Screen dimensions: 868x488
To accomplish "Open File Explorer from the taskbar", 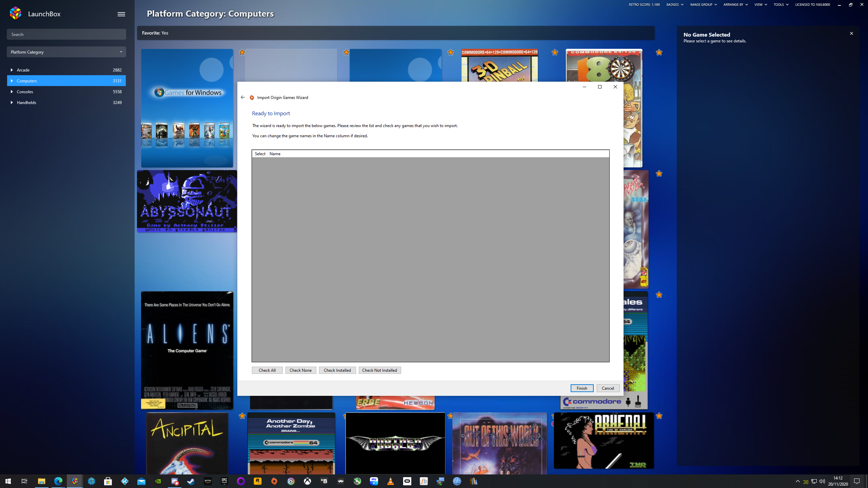I will 41,481.
